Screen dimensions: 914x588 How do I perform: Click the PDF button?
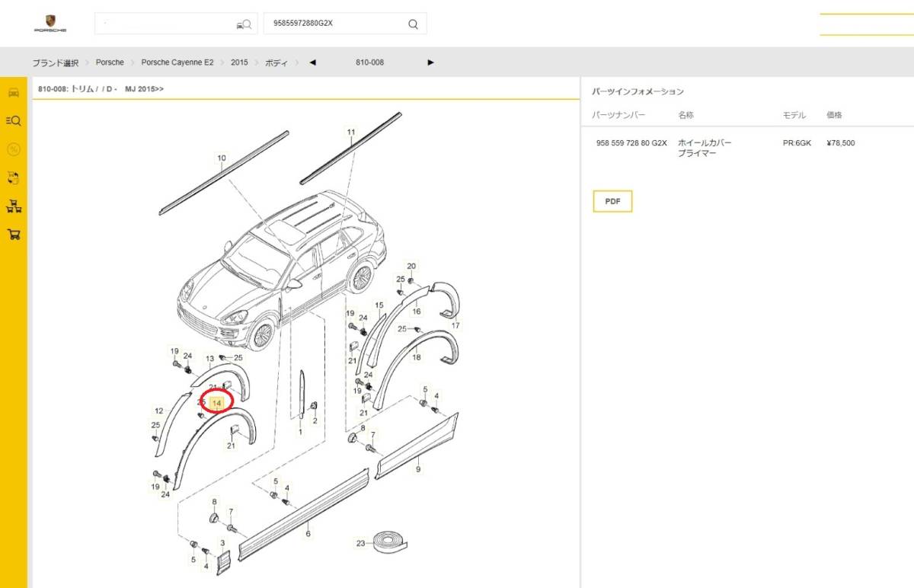(x=612, y=201)
